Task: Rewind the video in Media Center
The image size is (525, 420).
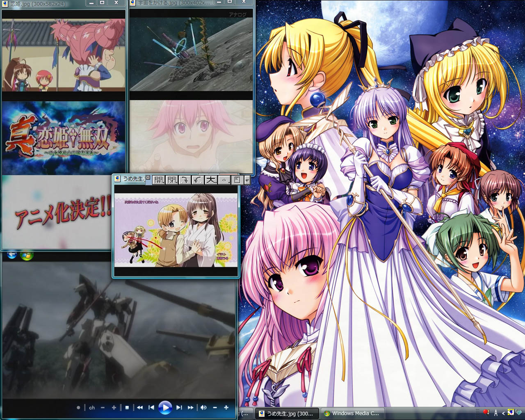Action: point(140,408)
